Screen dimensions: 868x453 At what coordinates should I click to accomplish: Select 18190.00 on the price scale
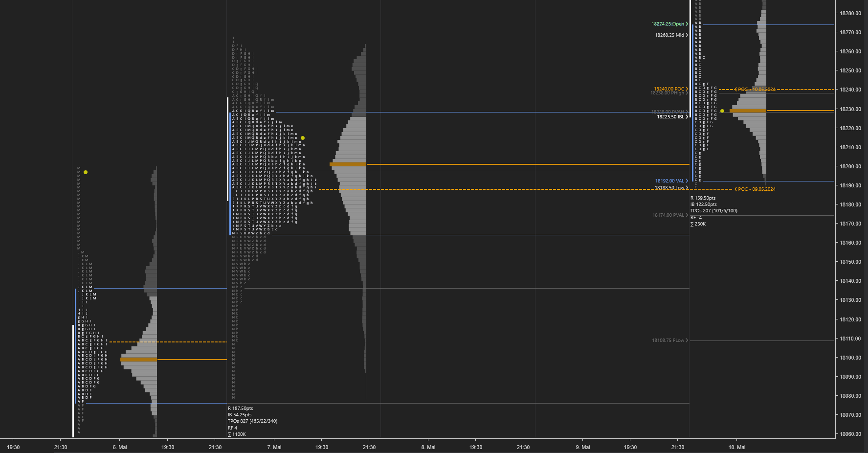pyautogui.click(x=850, y=185)
